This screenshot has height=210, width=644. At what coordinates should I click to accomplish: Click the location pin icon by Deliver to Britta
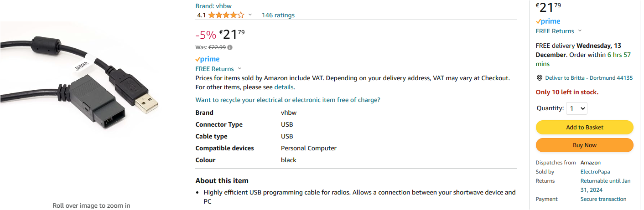539,78
